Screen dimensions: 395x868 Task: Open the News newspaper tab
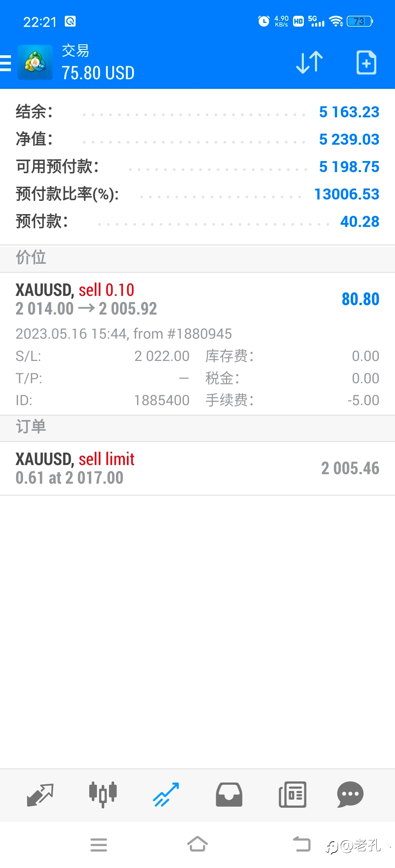pos(292,795)
